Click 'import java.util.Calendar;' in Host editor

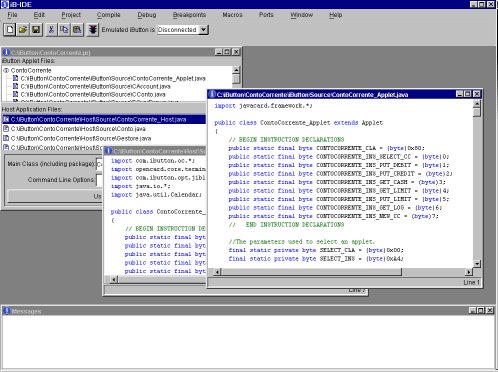[x=156, y=195]
